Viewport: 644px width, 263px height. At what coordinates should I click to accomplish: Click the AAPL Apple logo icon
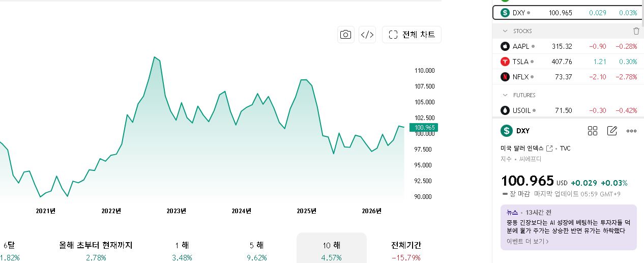coord(505,46)
